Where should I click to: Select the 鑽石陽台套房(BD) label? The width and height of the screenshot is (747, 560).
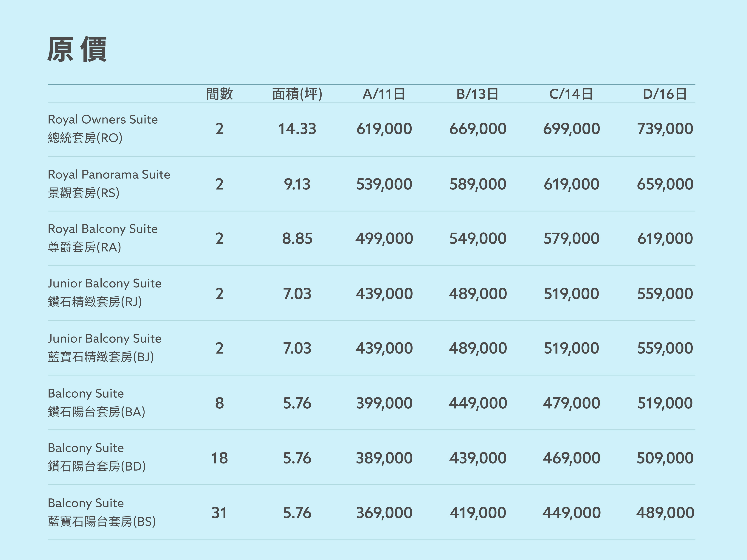[x=97, y=466]
